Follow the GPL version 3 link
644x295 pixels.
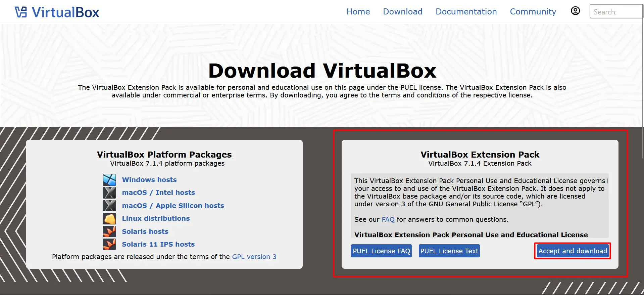(x=254, y=257)
